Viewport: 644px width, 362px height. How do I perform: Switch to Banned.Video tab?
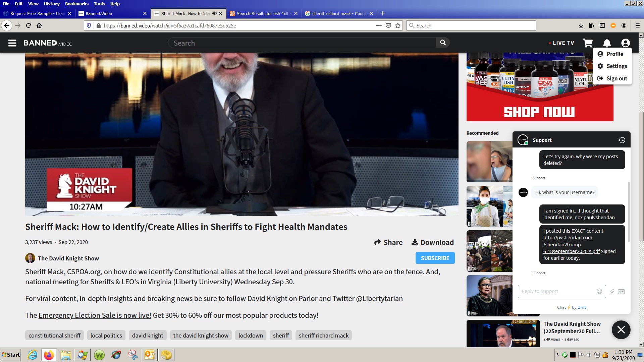[x=112, y=13]
